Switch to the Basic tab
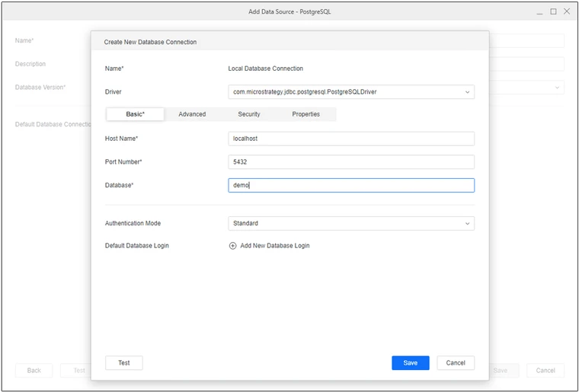 pos(135,114)
